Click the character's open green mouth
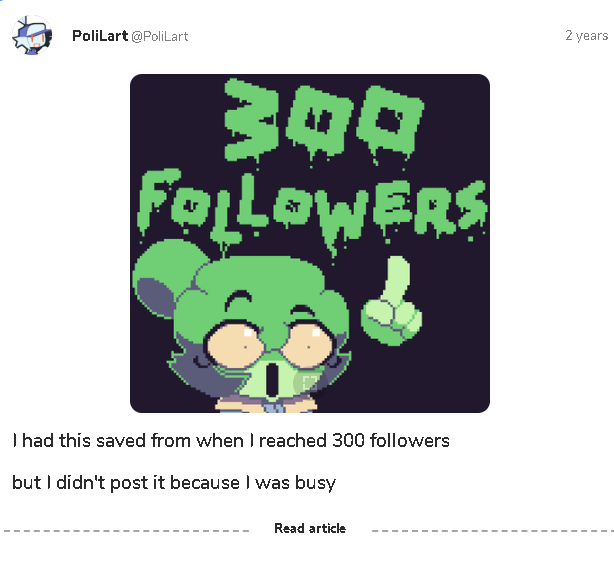 click(271, 379)
